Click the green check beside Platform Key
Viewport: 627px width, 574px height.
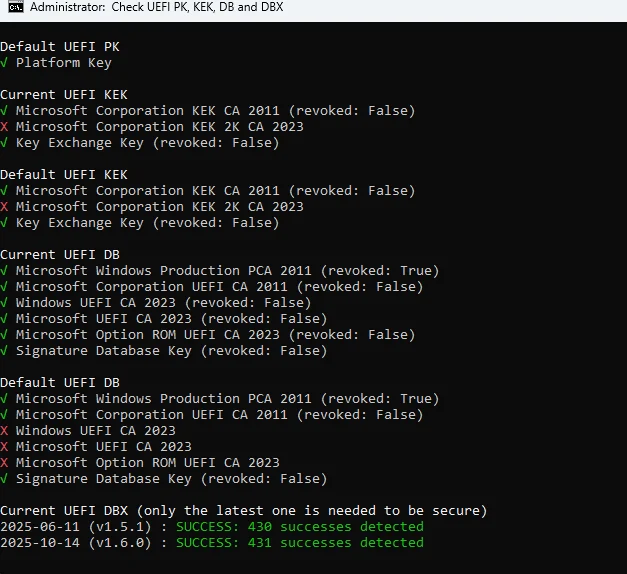[4, 63]
